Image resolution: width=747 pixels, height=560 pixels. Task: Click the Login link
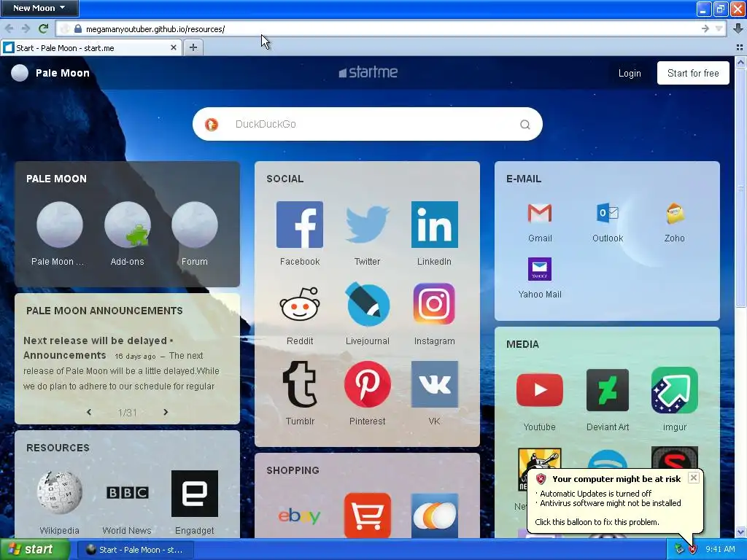(x=630, y=74)
